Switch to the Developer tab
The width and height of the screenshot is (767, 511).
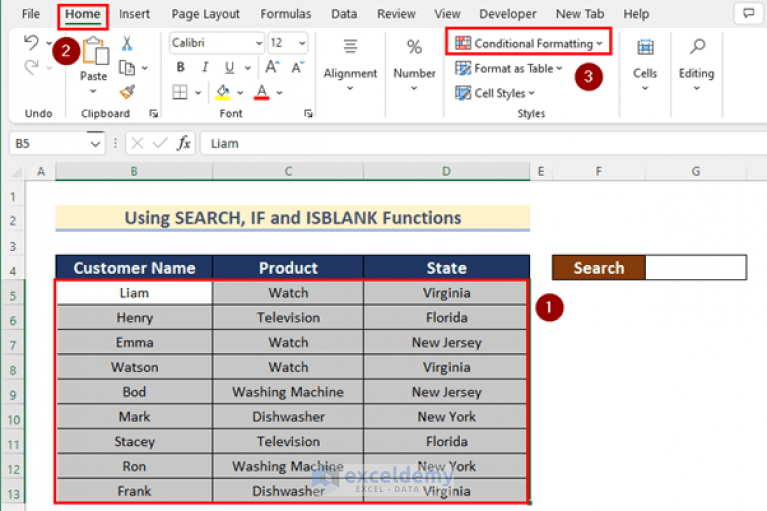[508, 14]
